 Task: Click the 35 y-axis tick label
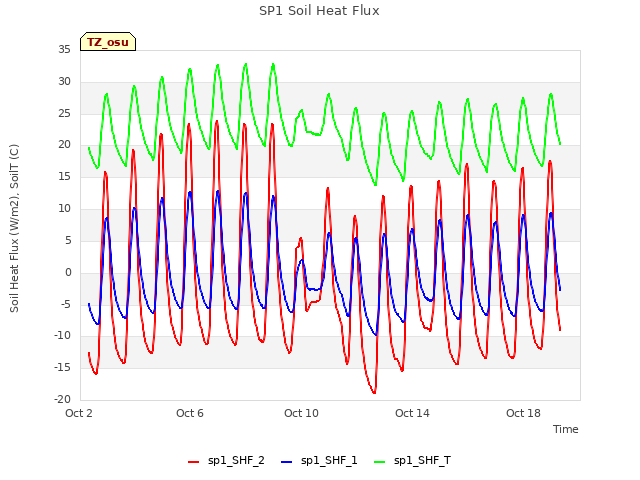[x=64, y=49]
